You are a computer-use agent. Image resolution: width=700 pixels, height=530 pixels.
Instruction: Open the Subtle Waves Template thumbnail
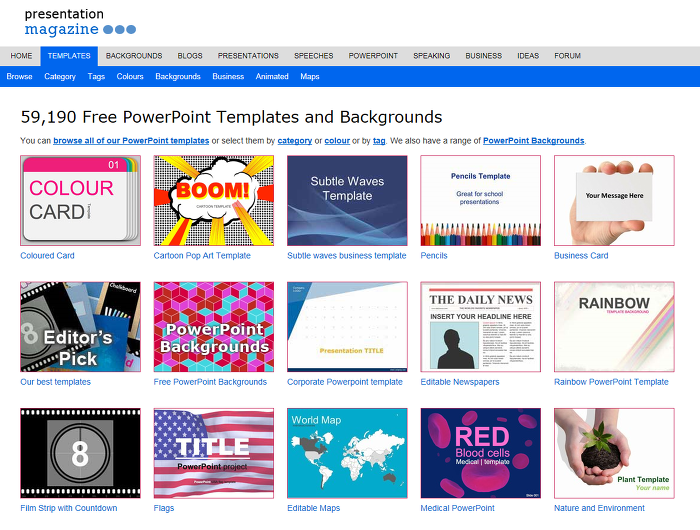[347, 200]
